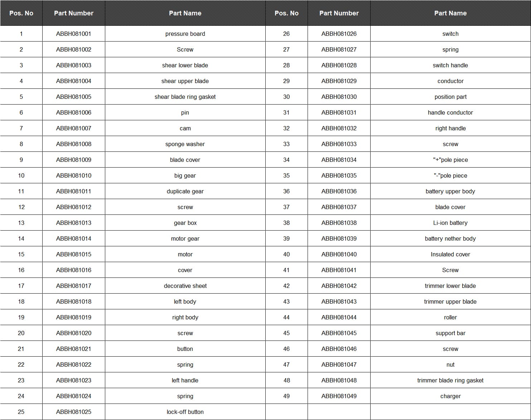Click the first Pos. No column header

pyautogui.click(x=21, y=13)
